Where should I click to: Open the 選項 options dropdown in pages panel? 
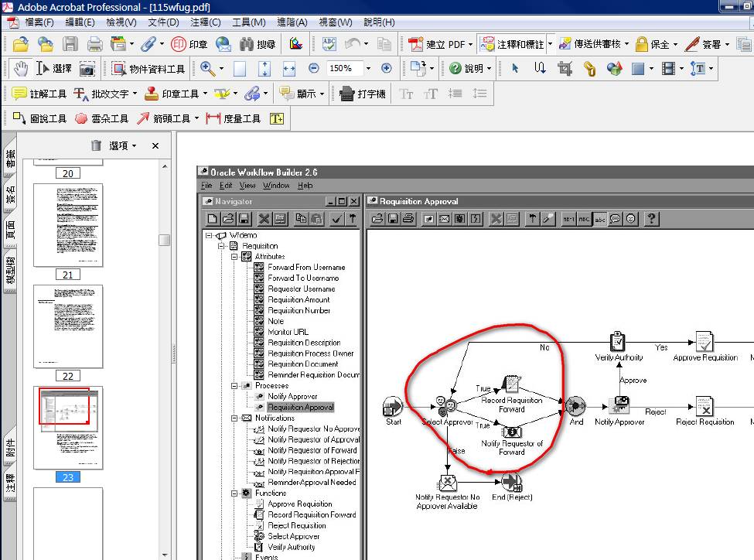point(122,145)
